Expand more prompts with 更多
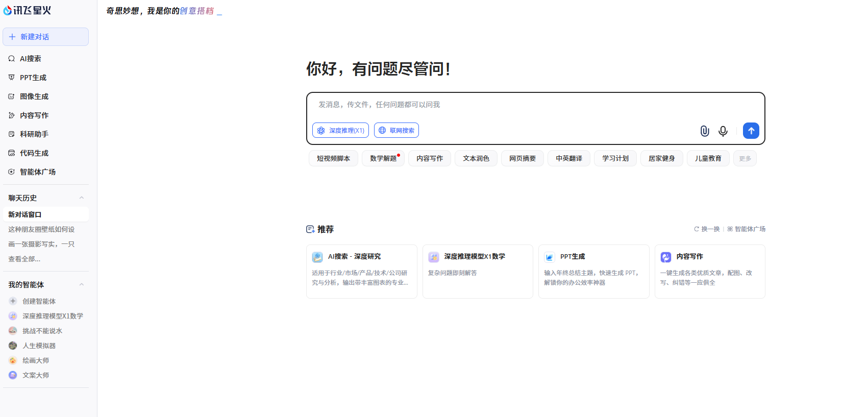Viewport: 868px width, 417px height. point(745,158)
